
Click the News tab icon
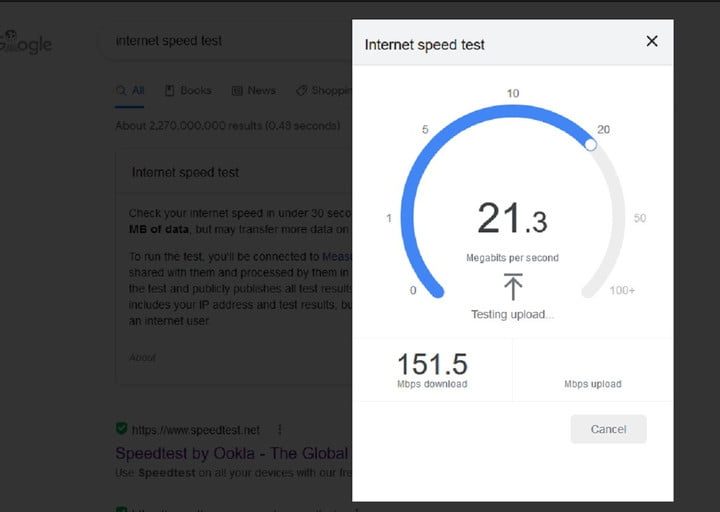tap(237, 90)
